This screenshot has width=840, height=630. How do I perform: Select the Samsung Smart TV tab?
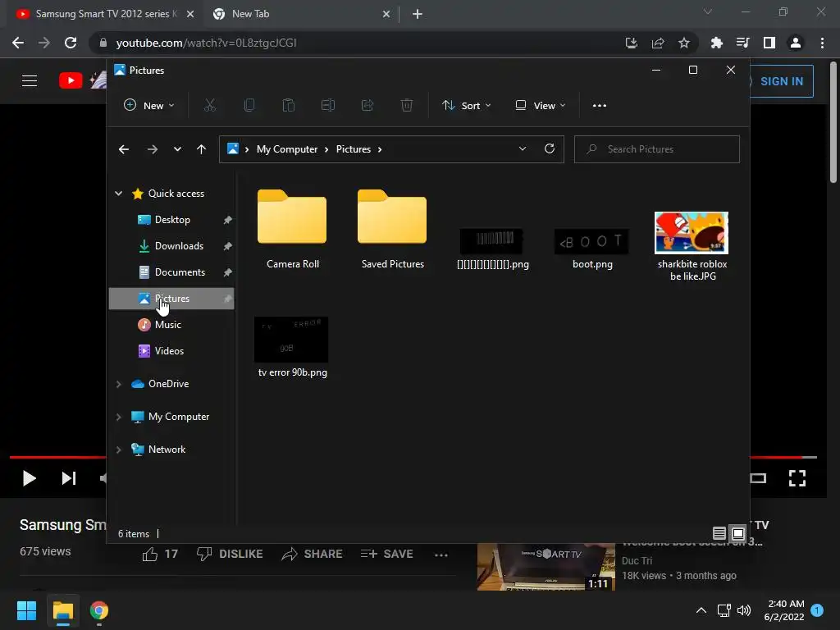[105, 14]
